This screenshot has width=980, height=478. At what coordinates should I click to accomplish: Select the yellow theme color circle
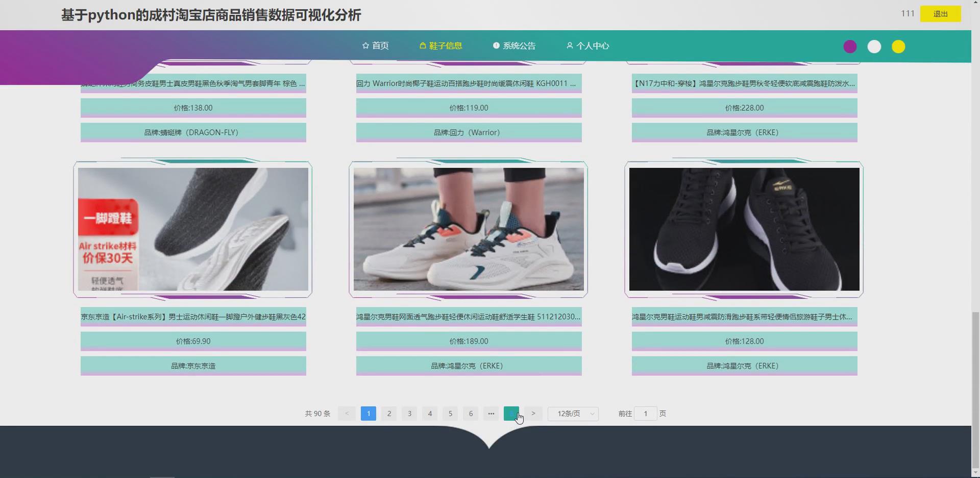pos(898,47)
